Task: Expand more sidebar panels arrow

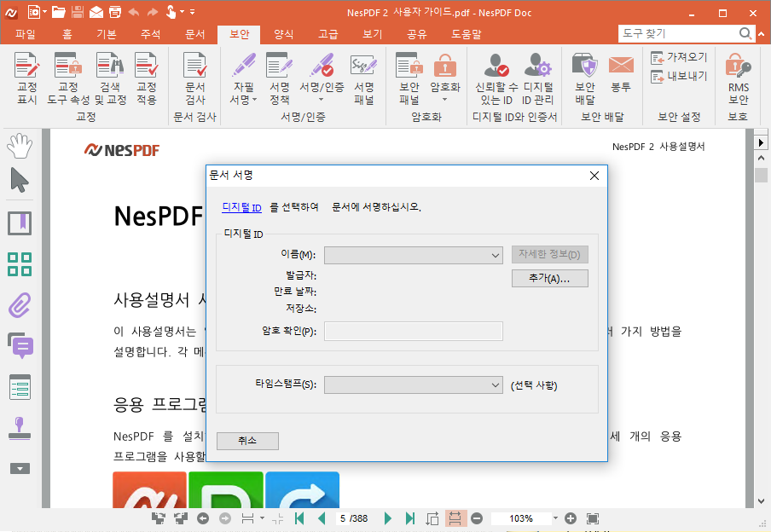Action: pyautogui.click(x=20, y=469)
